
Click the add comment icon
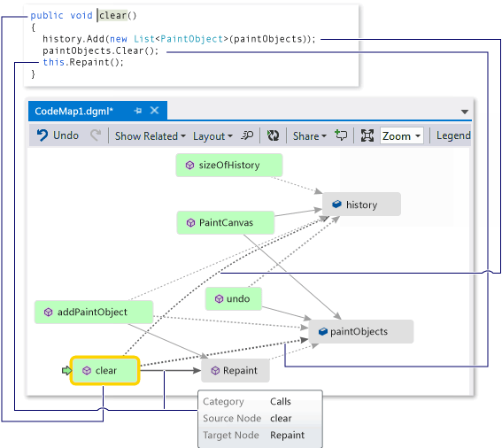click(x=341, y=135)
